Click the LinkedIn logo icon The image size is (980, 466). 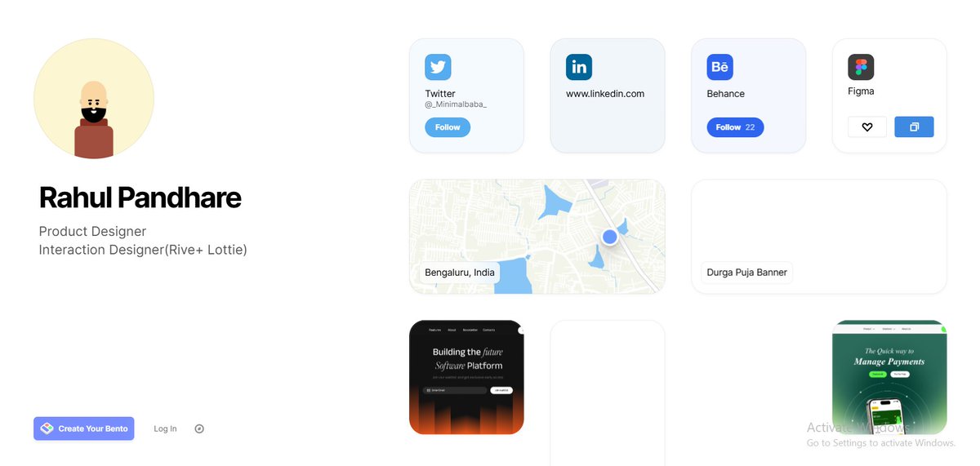579,67
